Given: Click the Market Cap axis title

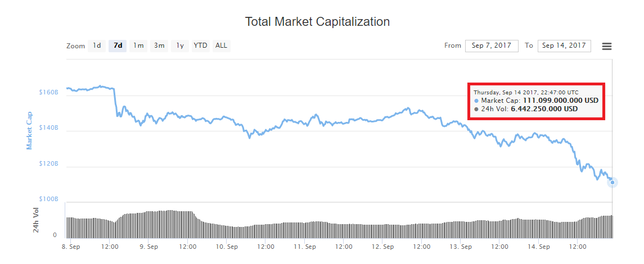Looking at the screenshot, I should 29,130.
